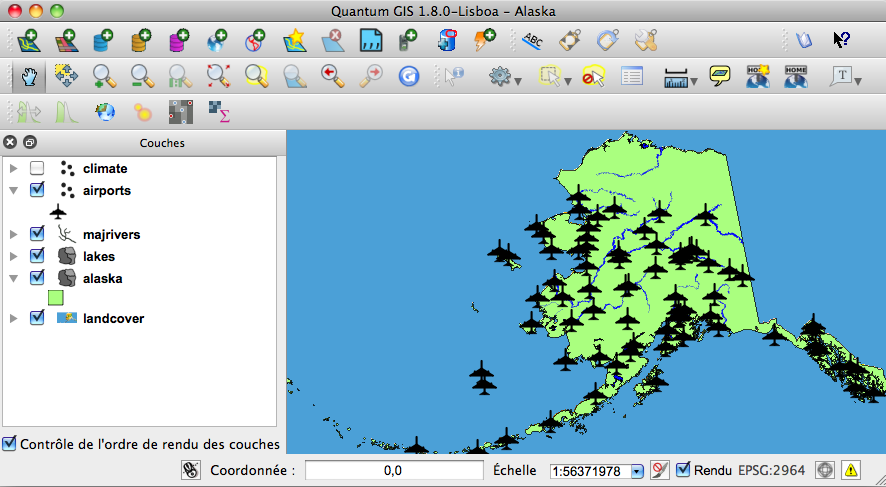Uncheck the airports layer visibility

(37, 189)
